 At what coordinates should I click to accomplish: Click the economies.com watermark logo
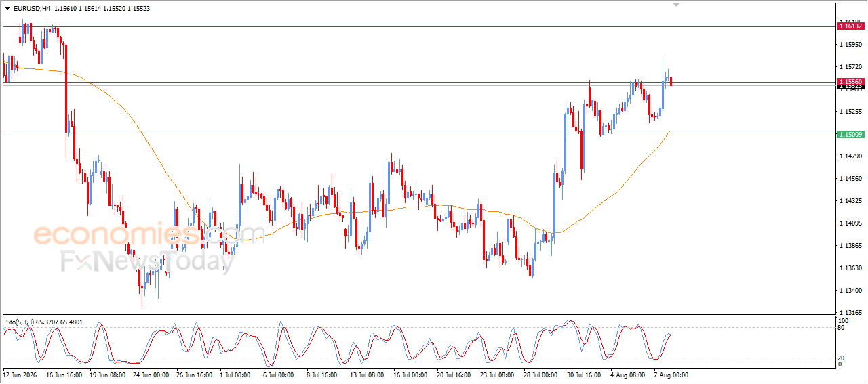pos(140,235)
